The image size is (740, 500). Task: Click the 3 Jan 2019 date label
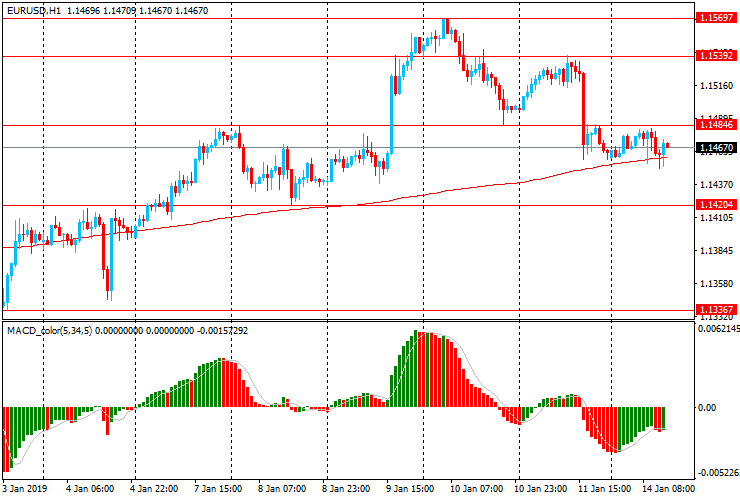tap(25, 489)
